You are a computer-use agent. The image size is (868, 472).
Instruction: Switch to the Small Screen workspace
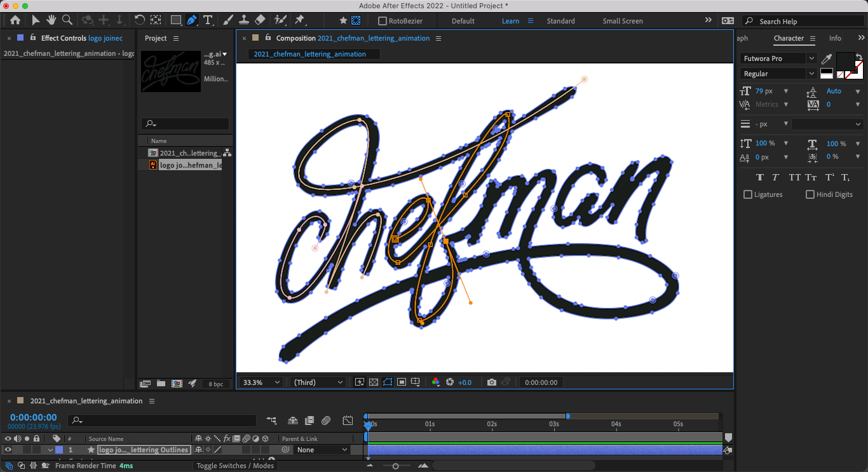pyautogui.click(x=623, y=21)
